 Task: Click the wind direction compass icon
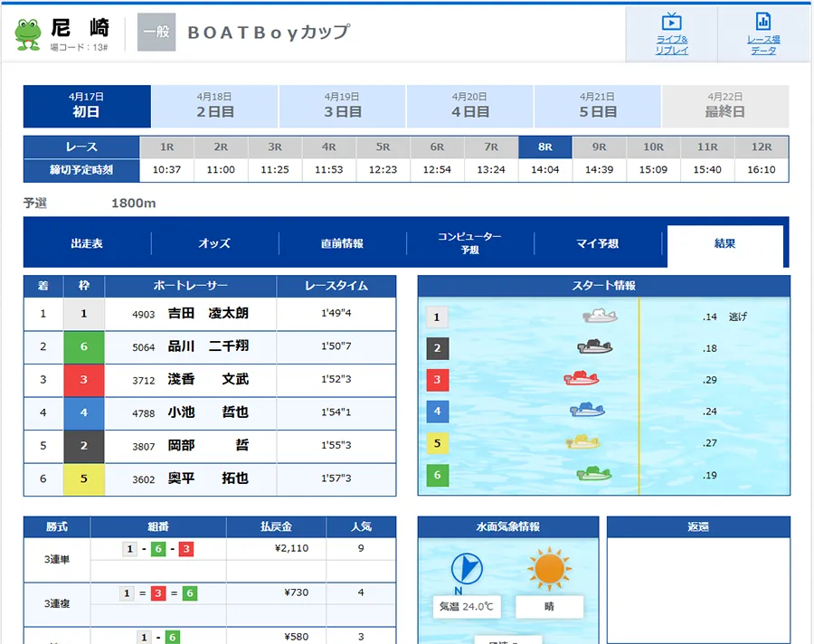pyautogui.click(x=467, y=570)
